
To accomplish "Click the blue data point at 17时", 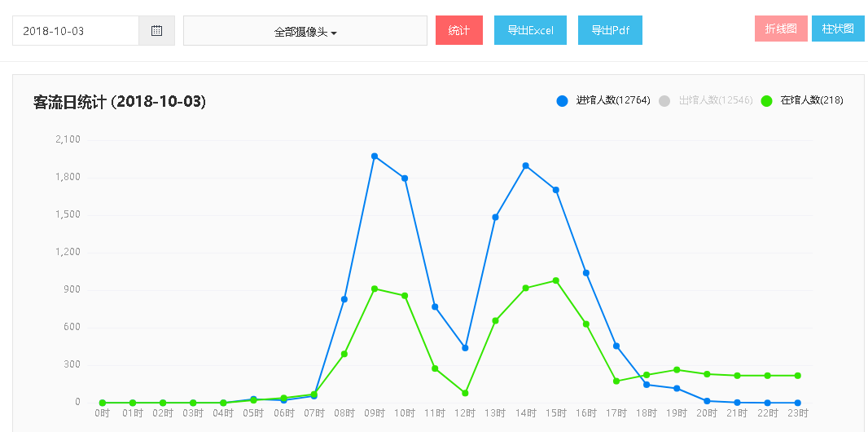I will (616, 346).
